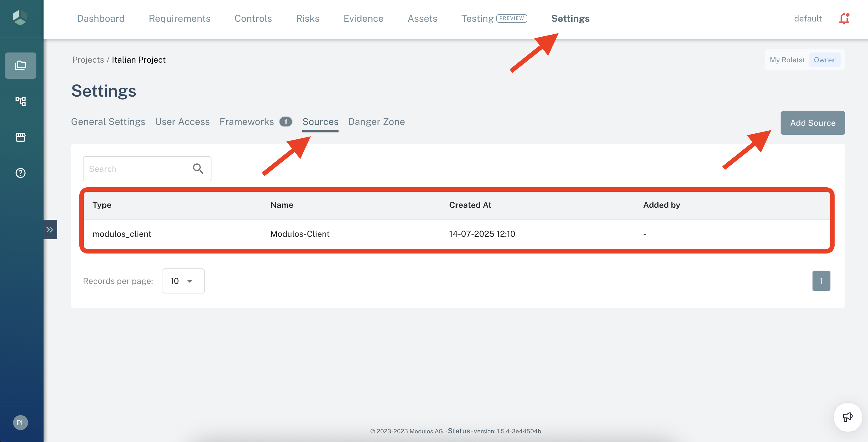Open the marketplace store sidebar icon
This screenshot has width=868, height=442.
(21, 137)
